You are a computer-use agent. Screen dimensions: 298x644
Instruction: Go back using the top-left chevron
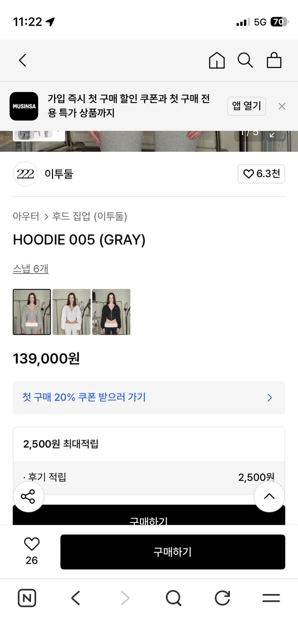[22, 61]
